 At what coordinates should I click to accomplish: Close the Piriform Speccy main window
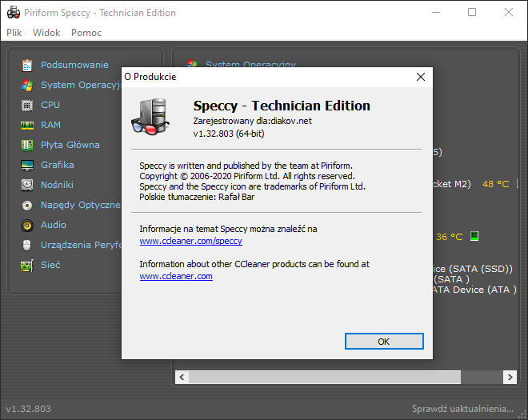pyautogui.click(x=509, y=13)
